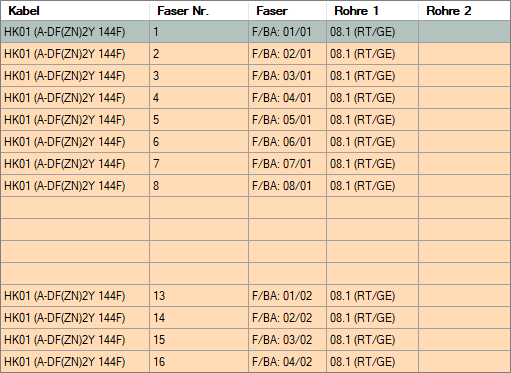This screenshot has width=511, height=373.
Task: Click empty Rohre 2 cell in first row
Action: click(464, 32)
